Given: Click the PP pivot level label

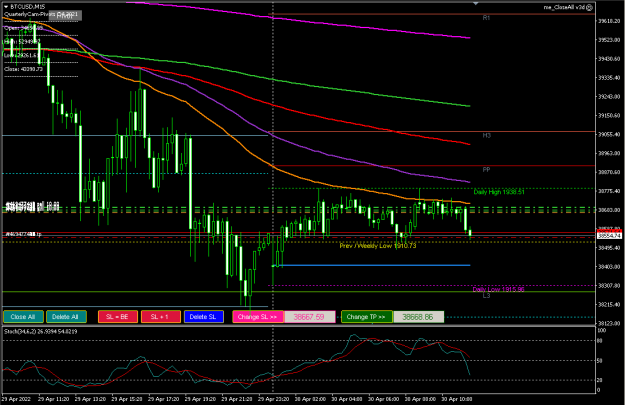Looking at the screenshot, I should point(486,170).
